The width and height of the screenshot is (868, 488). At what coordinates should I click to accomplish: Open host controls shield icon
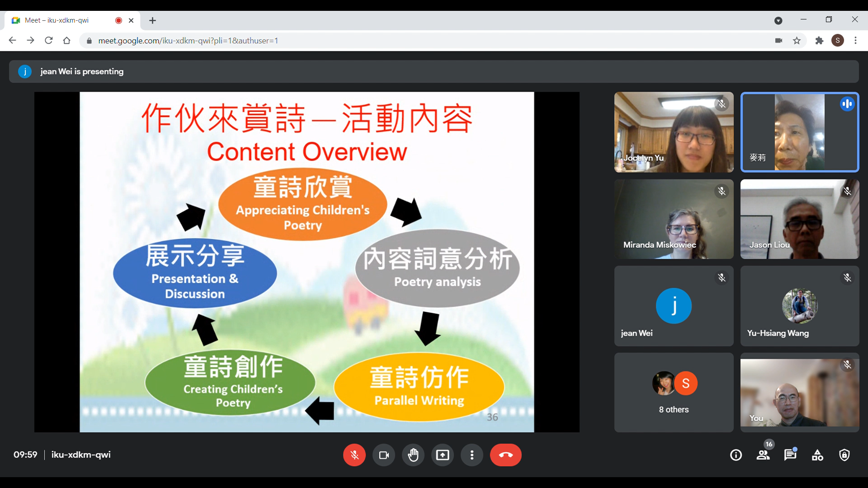[844, 455]
